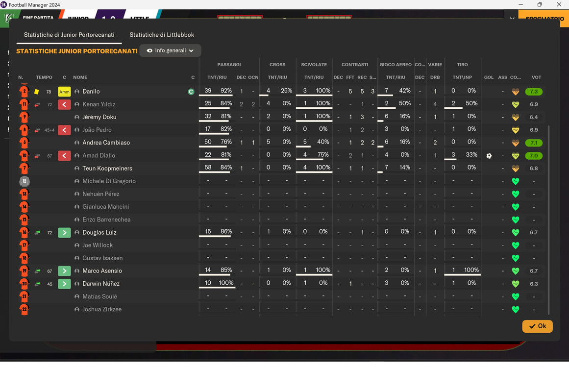Click Danilo's yellow card icon

coord(37,92)
